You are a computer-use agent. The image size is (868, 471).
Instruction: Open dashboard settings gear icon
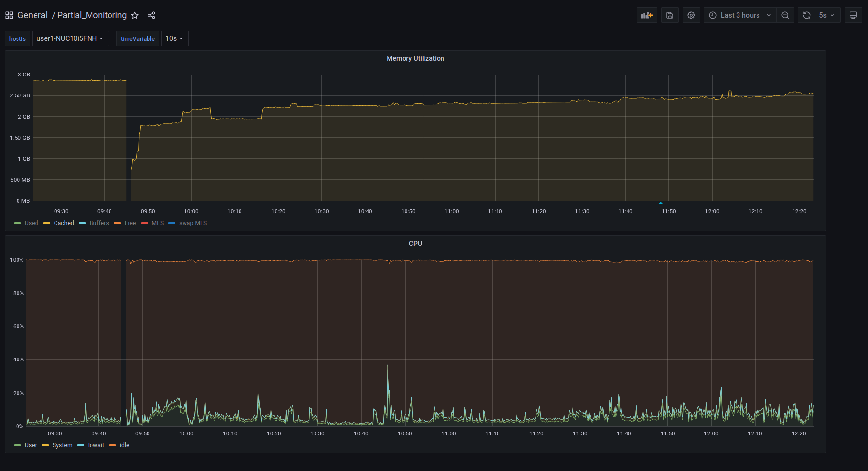point(691,15)
